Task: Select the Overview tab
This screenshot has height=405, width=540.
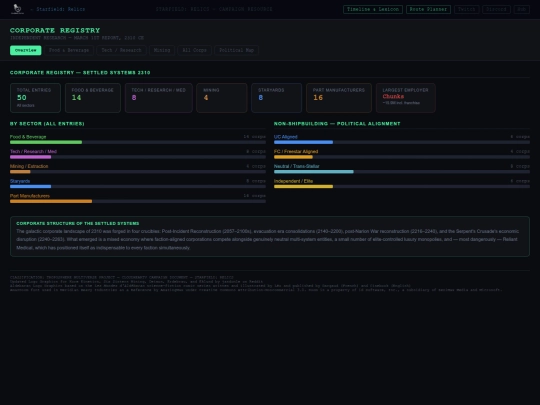Action: point(25,50)
